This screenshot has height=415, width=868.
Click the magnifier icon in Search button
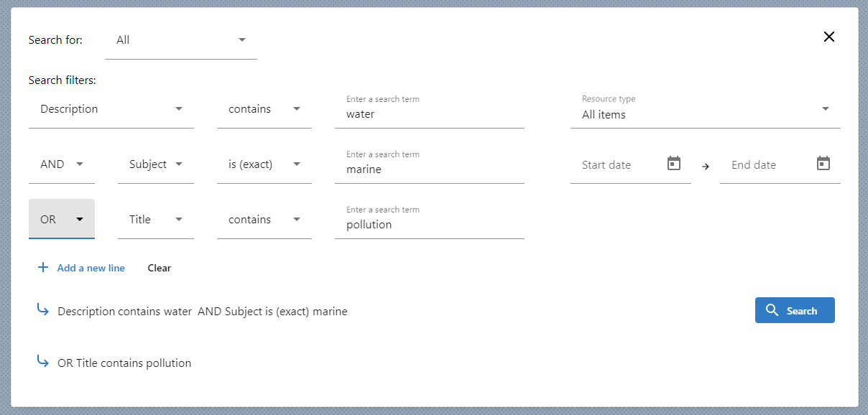point(772,310)
